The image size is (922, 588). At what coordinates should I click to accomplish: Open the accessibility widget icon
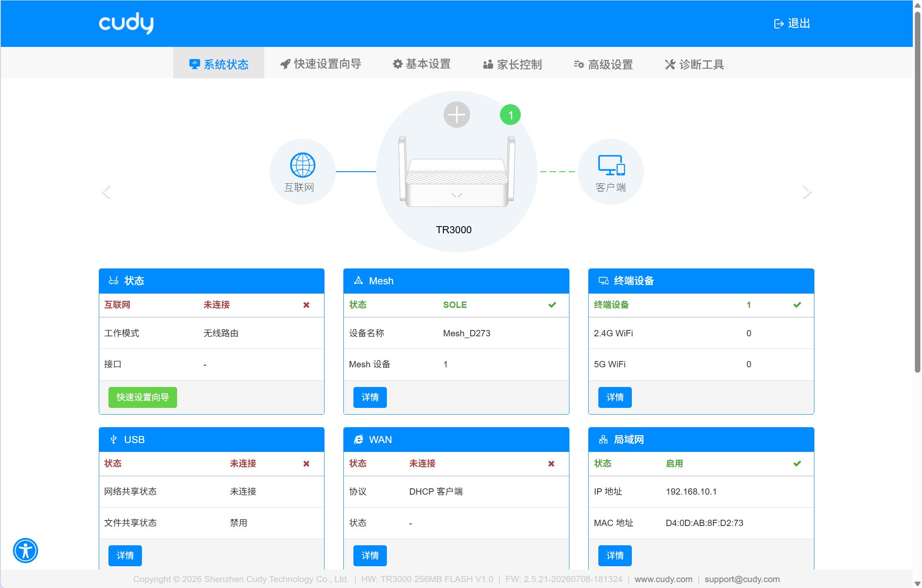pos(26,550)
